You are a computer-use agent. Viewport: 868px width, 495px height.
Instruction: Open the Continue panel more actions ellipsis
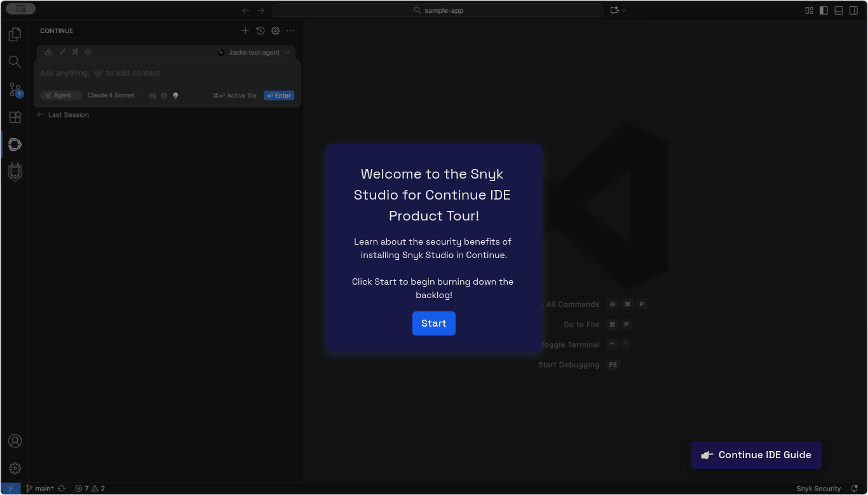click(290, 31)
